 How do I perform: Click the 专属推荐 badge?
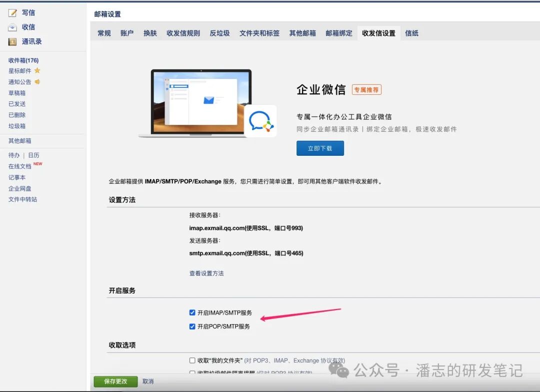click(366, 90)
